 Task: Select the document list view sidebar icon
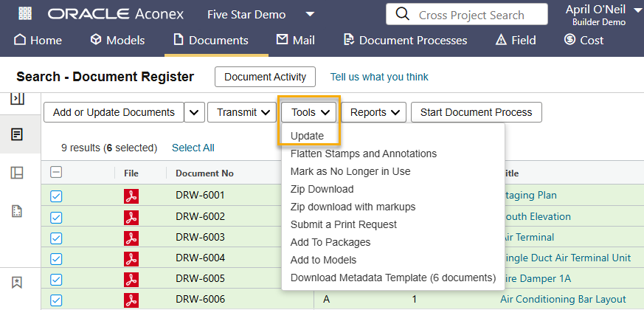[x=17, y=134]
